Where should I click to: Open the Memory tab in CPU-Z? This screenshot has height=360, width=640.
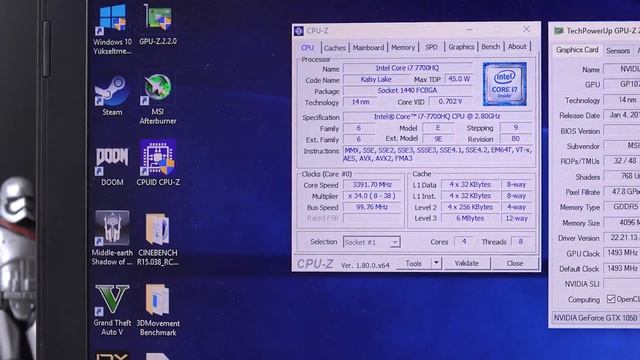[x=403, y=47]
